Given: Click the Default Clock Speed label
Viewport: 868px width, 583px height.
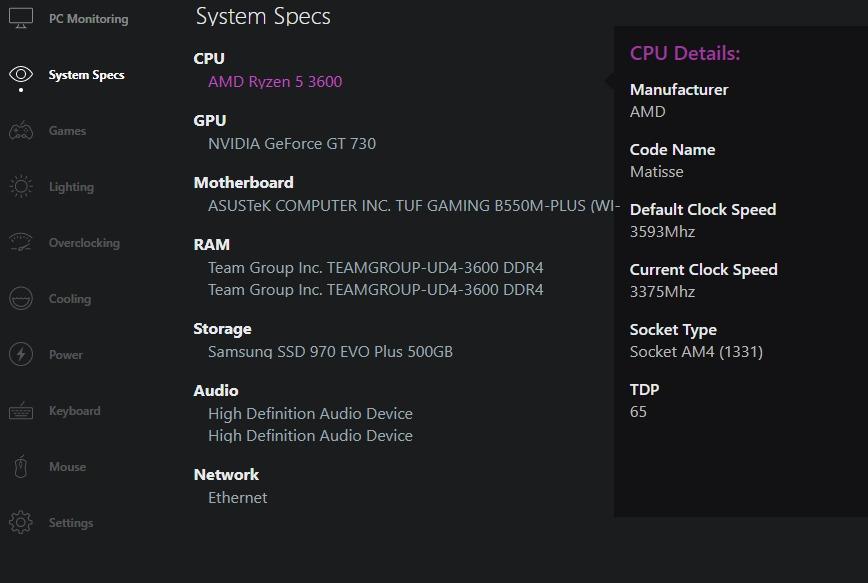Looking at the screenshot, I should click(x=703, y=210).
